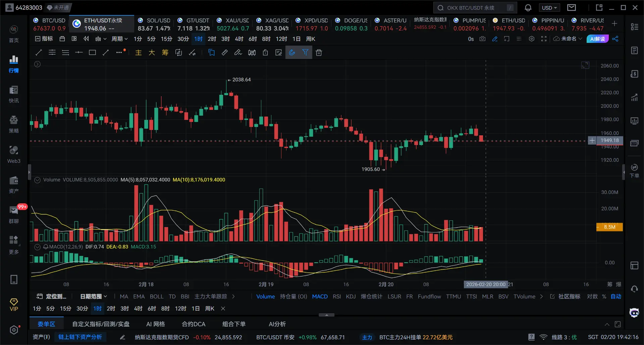Open the candlestick chart type dropdown
The height and width of the screenshot is (345, 644).
tap(101, 39)
